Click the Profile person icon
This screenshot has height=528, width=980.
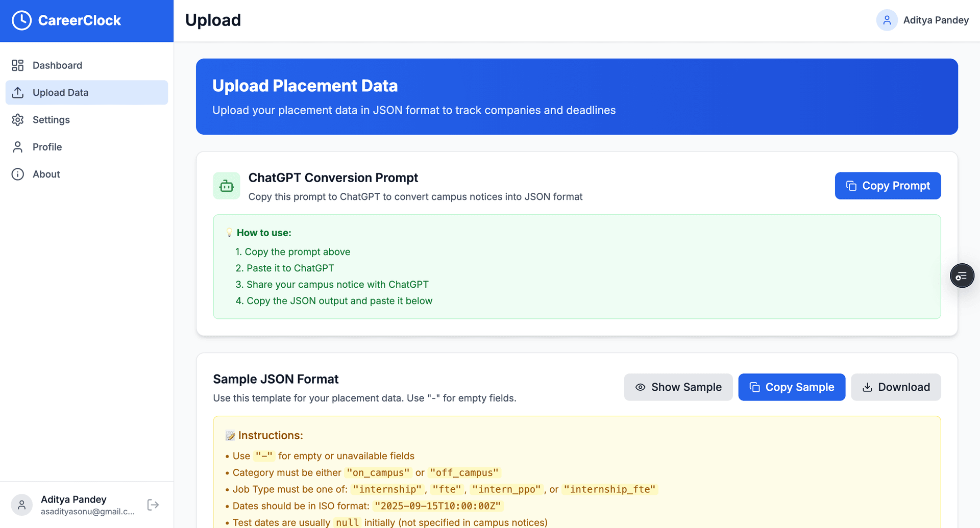pos(18,147)
